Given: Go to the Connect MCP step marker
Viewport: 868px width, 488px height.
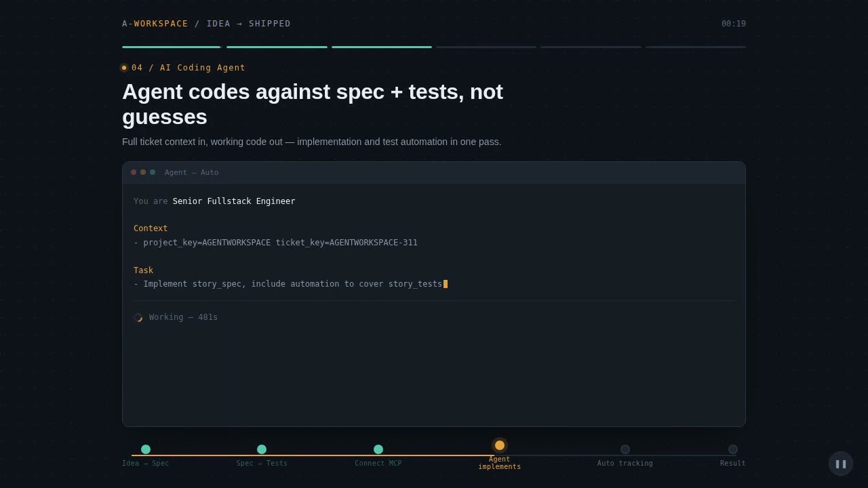Looking at the screenshot, I should pyautogui.click(x=378, y=449).
